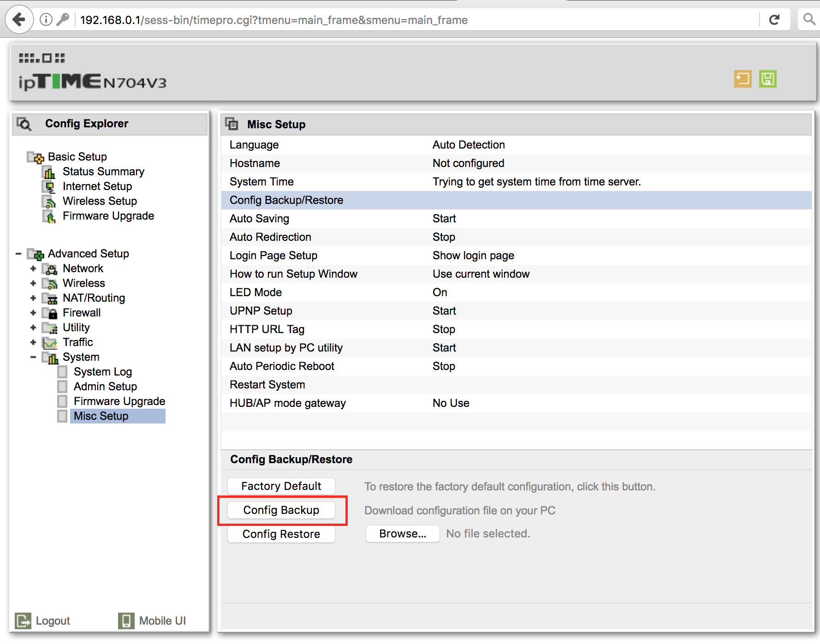Screen dimensions: 820x644
Task: Click the Config Backup button
Action: (281, 510)
